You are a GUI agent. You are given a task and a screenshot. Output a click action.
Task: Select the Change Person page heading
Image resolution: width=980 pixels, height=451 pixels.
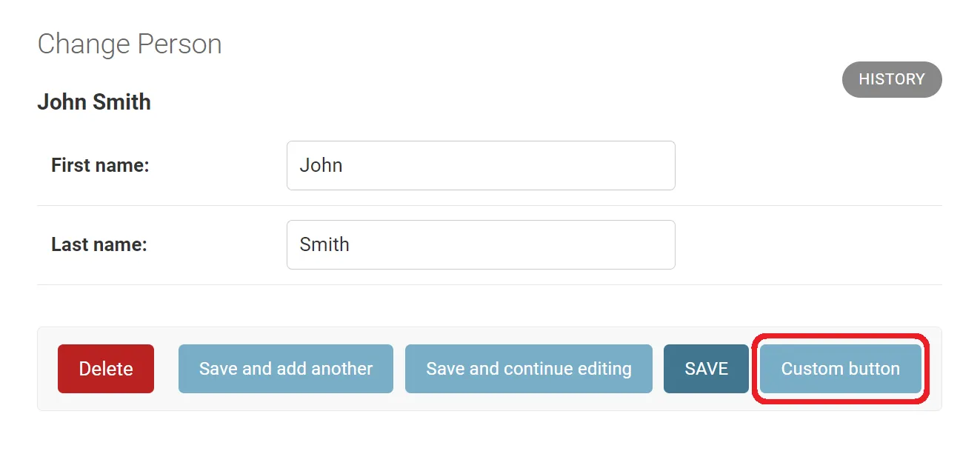click(x=130, y=44)
